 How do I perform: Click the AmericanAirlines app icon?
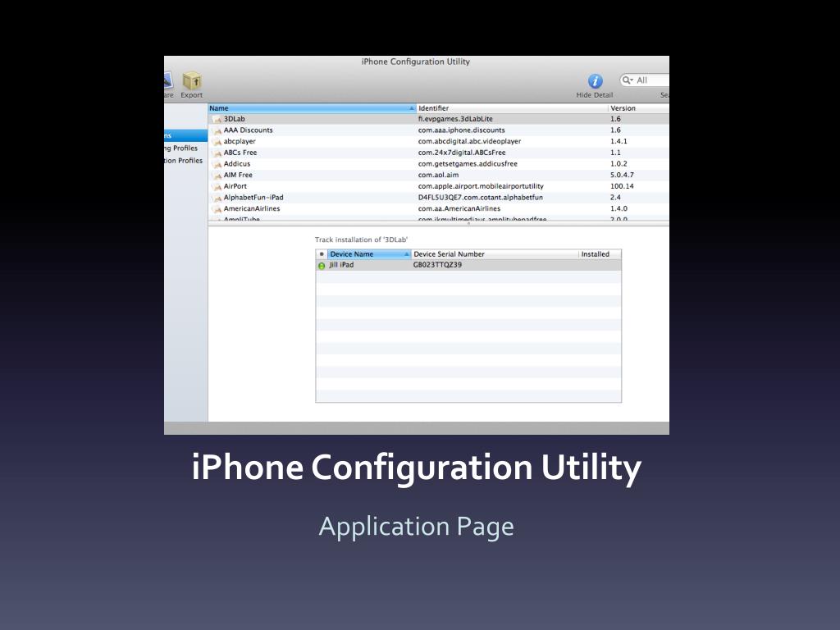[x=217, y=209]
